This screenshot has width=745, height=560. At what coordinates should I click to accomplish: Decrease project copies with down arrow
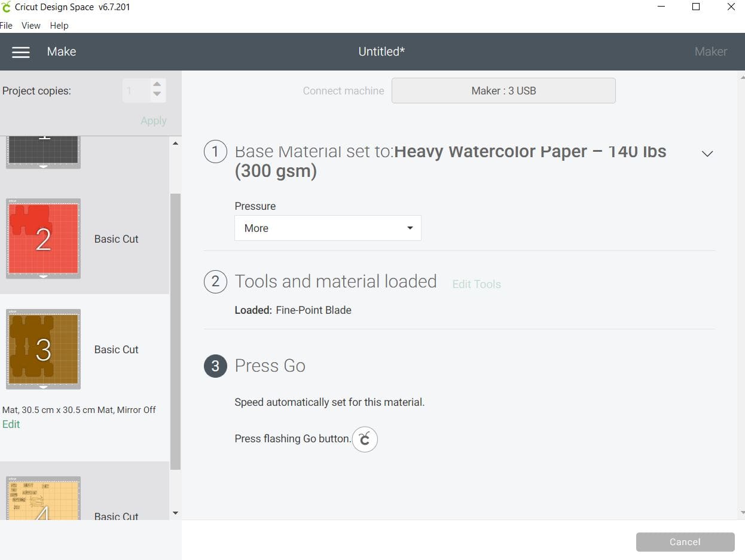tap(157, 94)
